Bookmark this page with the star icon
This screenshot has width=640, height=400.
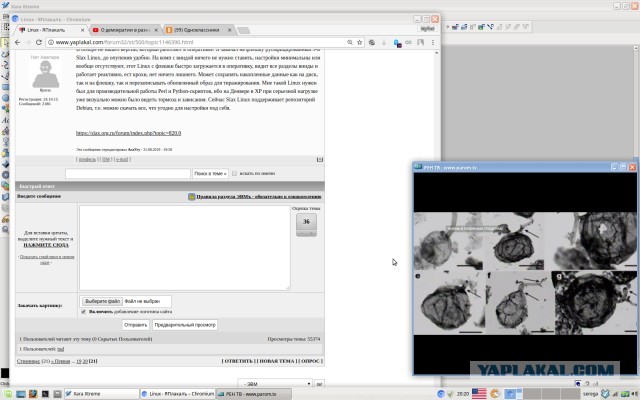(360, 42)
